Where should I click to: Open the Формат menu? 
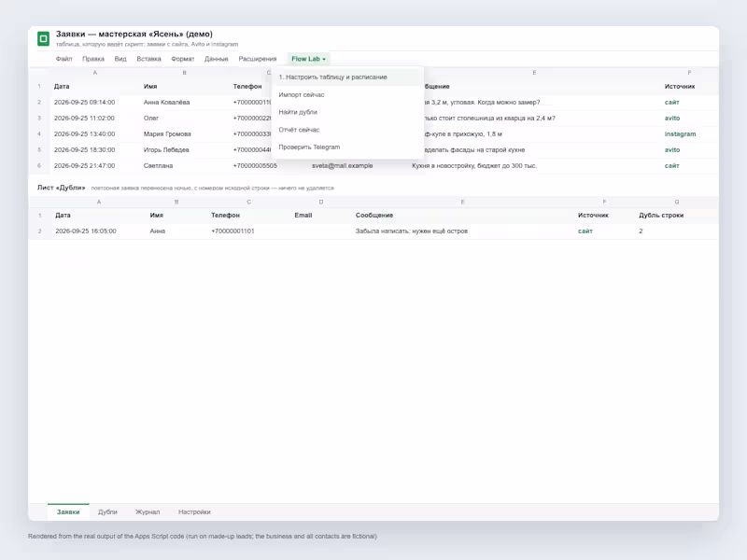point(182,59)
